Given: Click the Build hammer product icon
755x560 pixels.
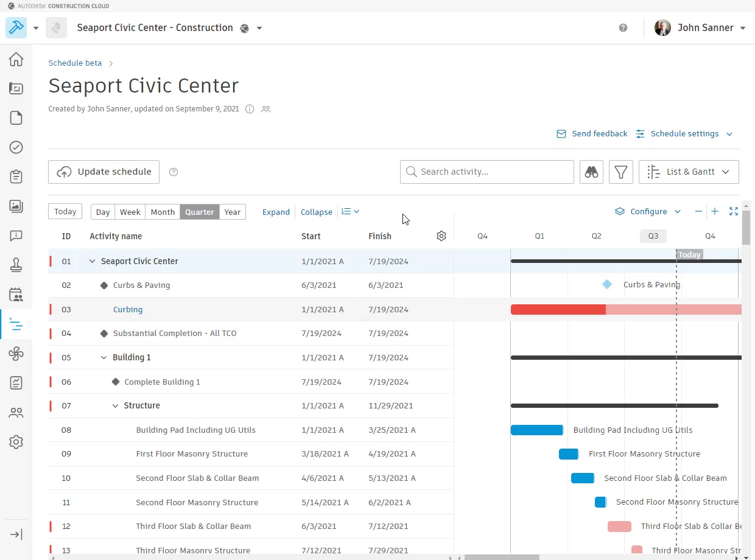Looking at the screenshot, I should coord(16,28).
